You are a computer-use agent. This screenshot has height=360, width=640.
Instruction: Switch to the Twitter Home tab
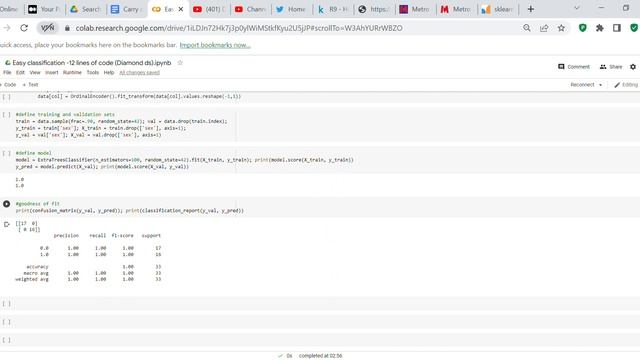pyautogui.click(x=291, y=9)
